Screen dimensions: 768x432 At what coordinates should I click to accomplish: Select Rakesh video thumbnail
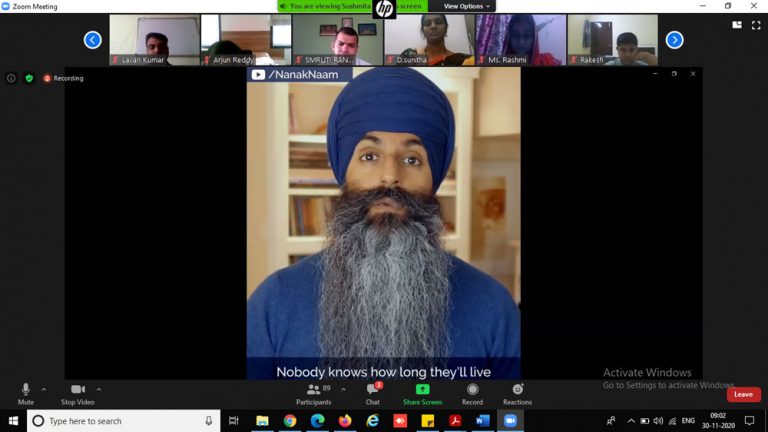click(613, 40)
